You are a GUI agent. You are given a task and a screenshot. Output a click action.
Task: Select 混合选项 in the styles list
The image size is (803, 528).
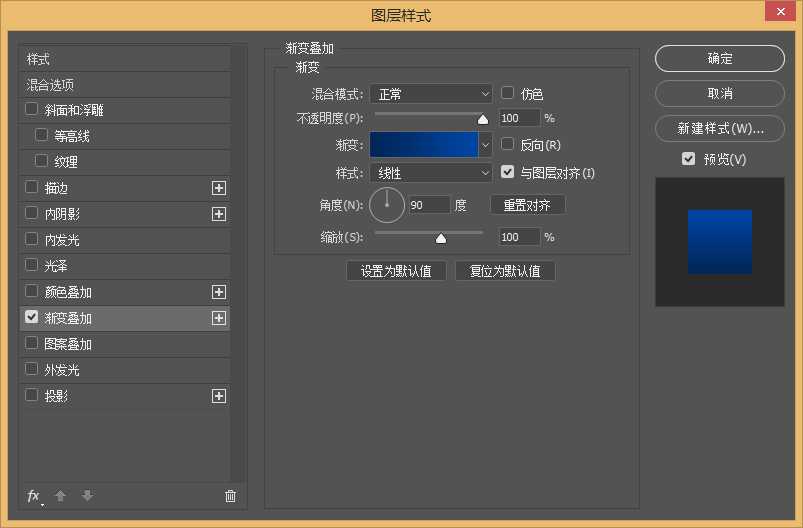(x=51, y=85)
